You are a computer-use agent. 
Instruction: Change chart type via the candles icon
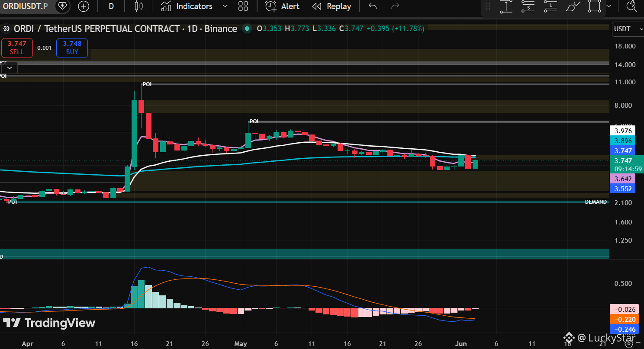click(138, 6)
